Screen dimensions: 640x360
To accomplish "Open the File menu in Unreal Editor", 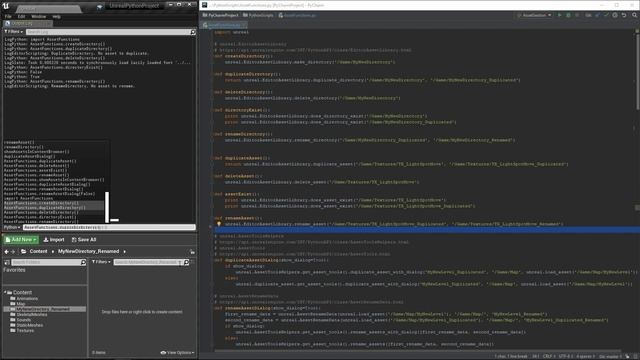I will [x=8, y=16].
